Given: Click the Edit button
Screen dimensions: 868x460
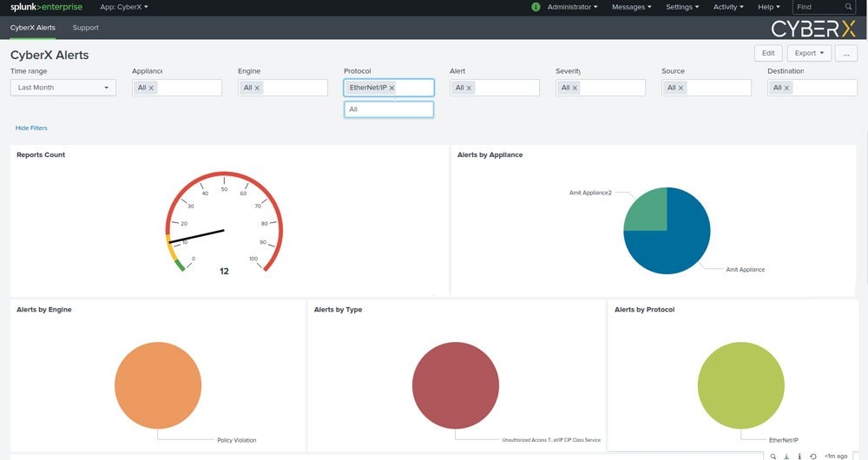Looking at the screenshot, I should pyautogui.click(x=768, y=53).
